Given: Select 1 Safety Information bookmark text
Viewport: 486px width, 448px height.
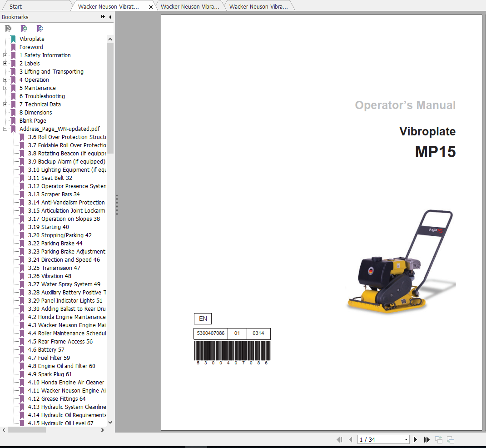Looking at the screenshot, I should click(x=45, y=55).
